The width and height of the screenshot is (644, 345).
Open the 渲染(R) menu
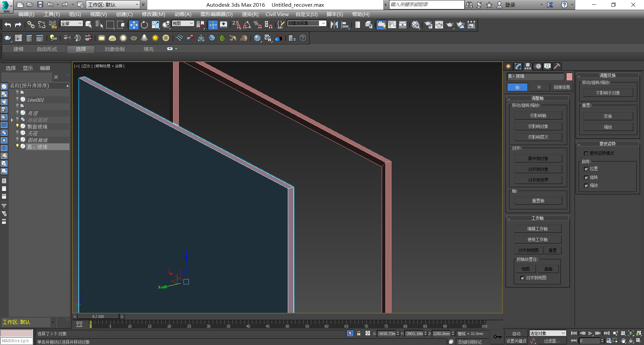pos(250,14)
